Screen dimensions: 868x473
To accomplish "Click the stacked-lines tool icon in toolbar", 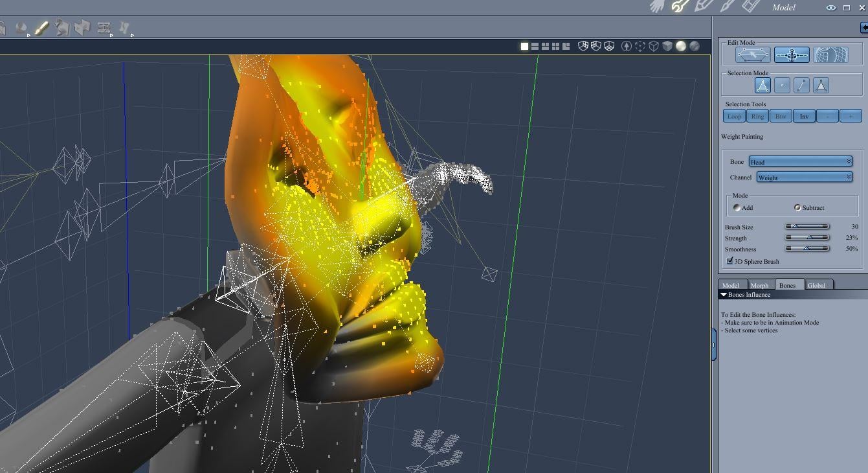I will point(104,29).
